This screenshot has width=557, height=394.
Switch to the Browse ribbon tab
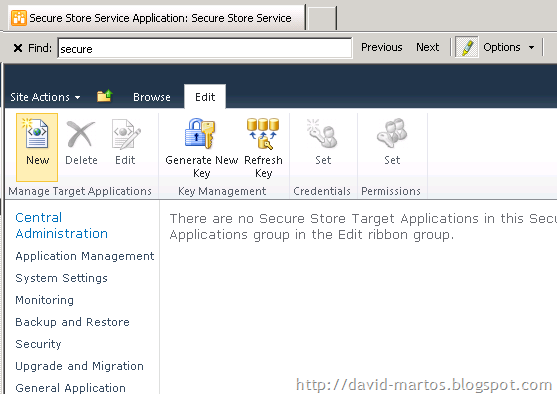click(x=152, y=97)
